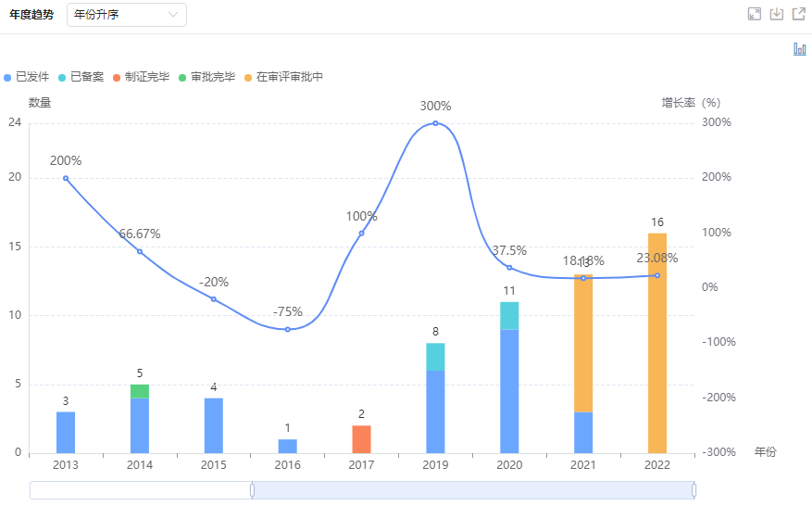The image size is (812, 506).
Task: Click the cyan segment of the 2020 bar
Action: (x=509, y=315)
